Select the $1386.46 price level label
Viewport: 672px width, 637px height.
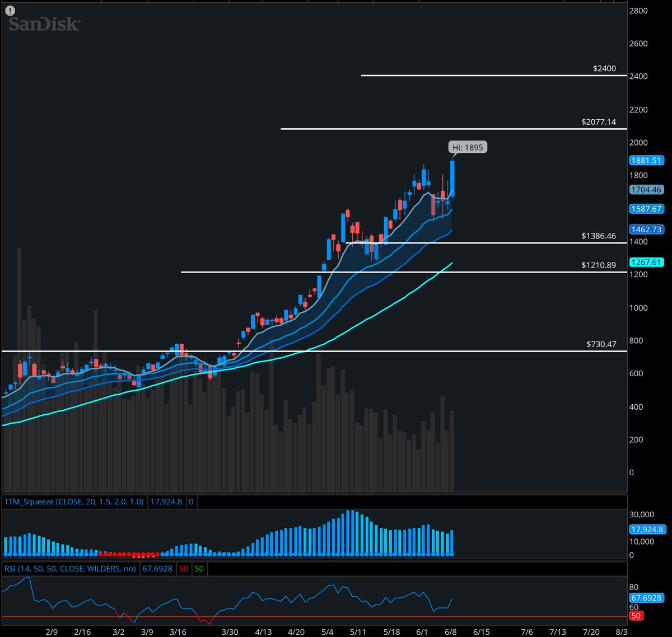coord(599,236)
